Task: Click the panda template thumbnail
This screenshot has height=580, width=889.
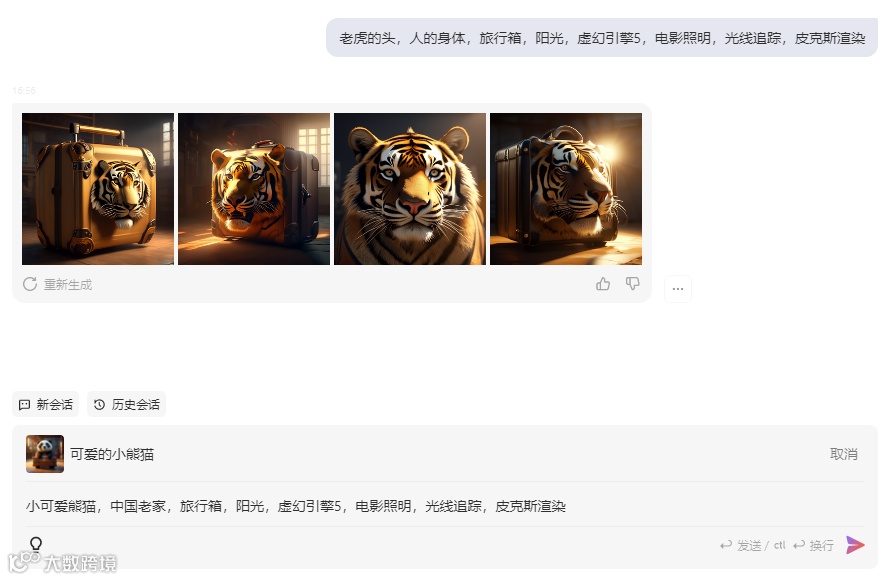Action: pos(45,454)
